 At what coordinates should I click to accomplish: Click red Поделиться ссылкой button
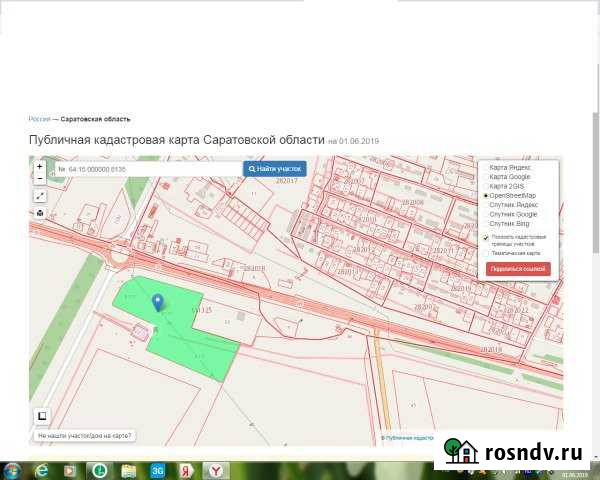518,269
